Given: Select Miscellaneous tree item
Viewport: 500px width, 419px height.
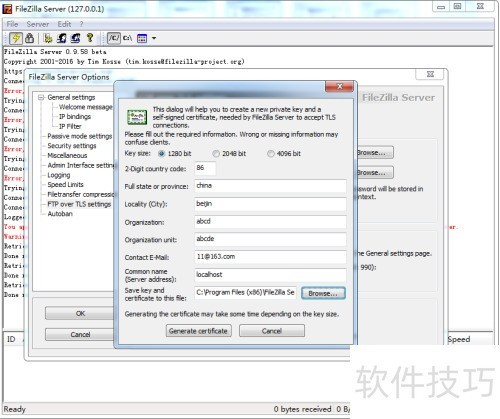Looking at the screenshot, I should click(x=67, y=155).
